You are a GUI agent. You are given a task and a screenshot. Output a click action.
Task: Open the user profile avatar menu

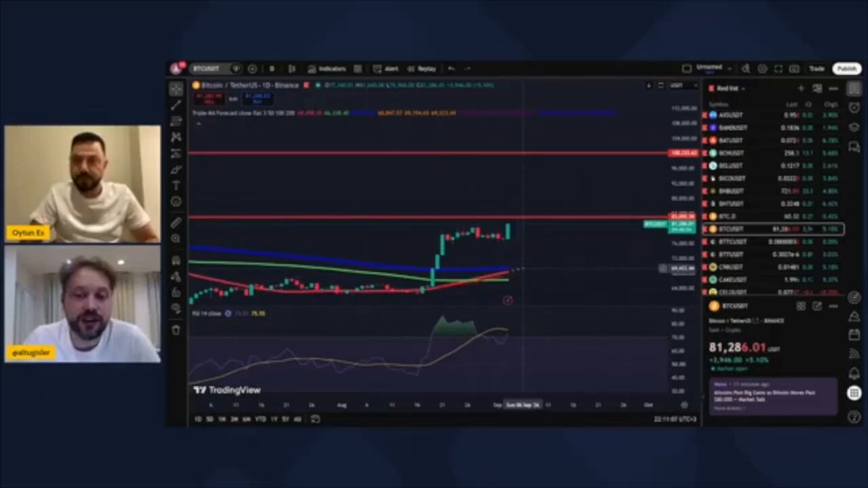pos(176,69)
